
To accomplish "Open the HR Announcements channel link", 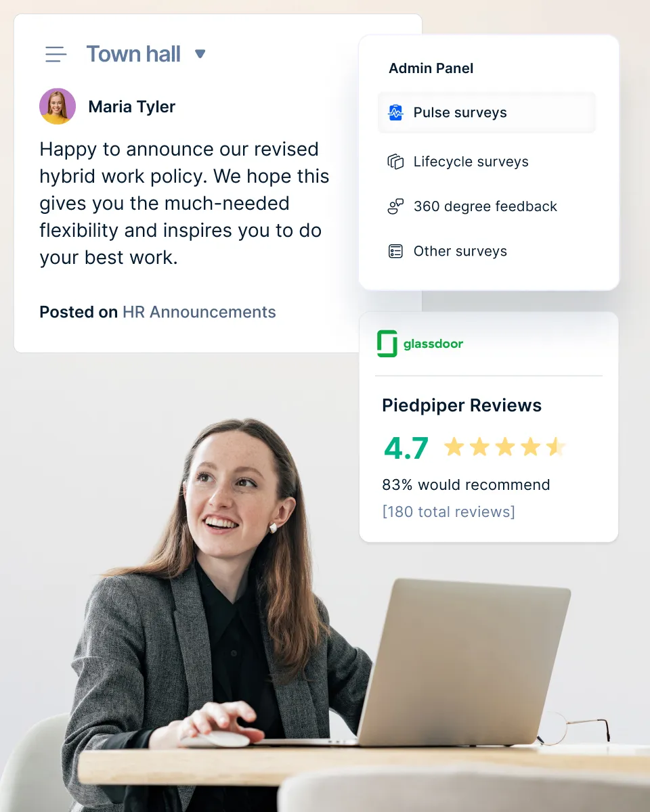I will point(199,312).
